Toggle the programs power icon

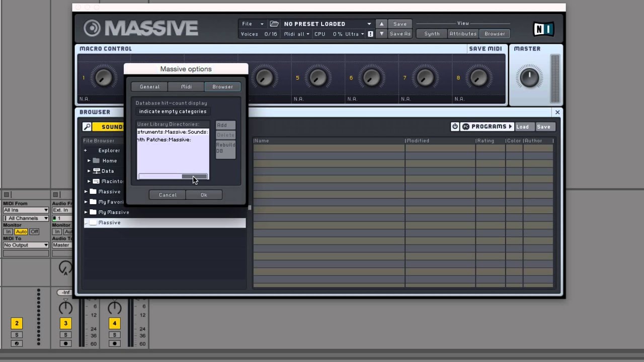tap(455, 127)
